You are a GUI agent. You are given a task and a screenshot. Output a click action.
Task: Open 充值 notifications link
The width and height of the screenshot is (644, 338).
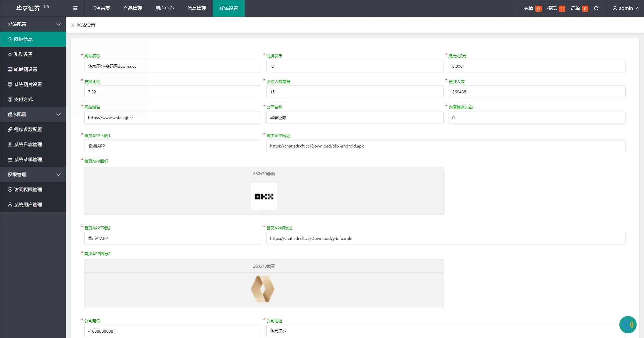coord(532,8)
